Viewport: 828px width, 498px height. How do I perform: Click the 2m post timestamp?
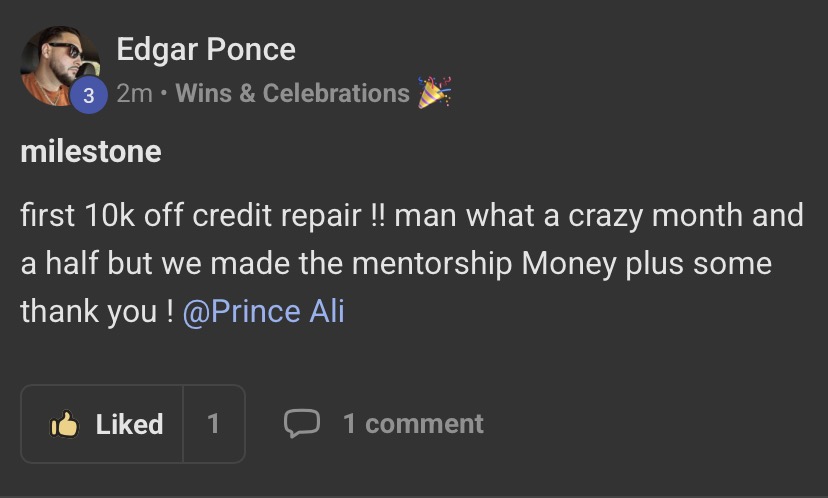coord(134,94)
